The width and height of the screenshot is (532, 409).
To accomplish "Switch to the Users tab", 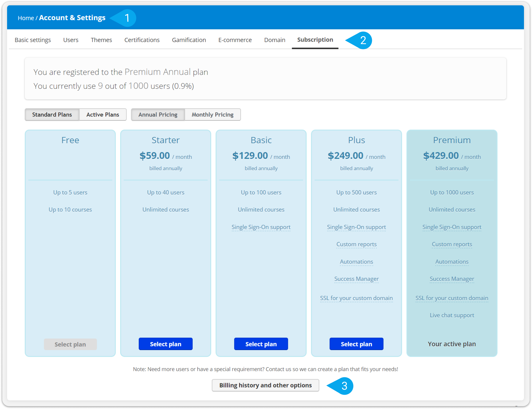I will (x=71, y=40).
